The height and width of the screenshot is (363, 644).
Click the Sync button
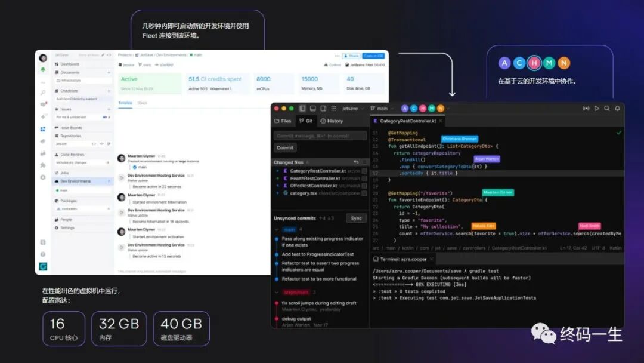tap(356, 219)
